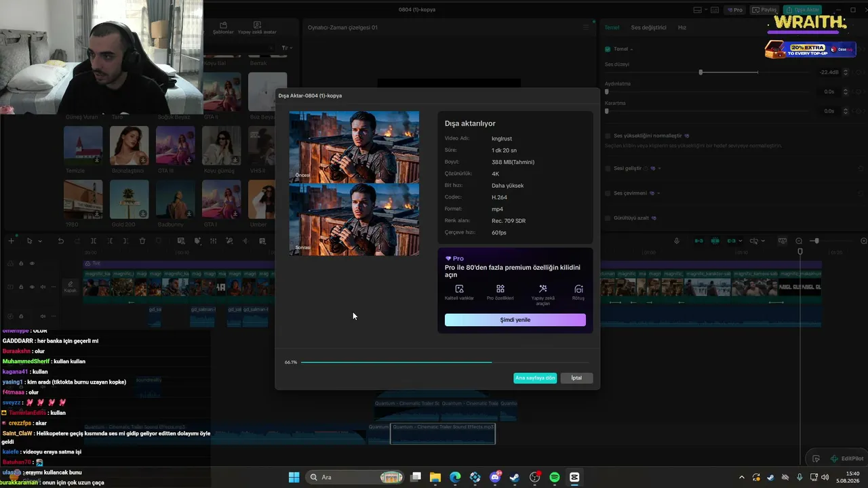Open Steam from the taskbar
Screen dimensions: 868x488
(x=515, y=477)
